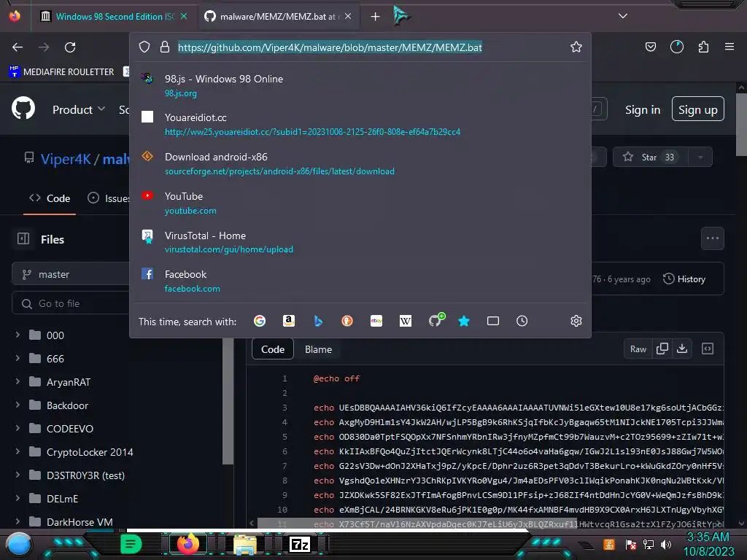Screen dimensions: 747x560
Task: Reload the page with the refresh icon
Action: coord(70,47)
